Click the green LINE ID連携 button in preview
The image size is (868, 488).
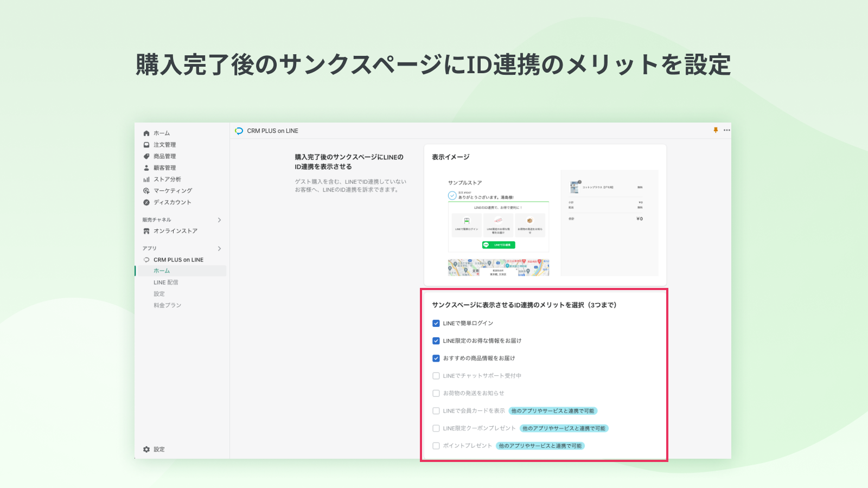coord(499,245)
